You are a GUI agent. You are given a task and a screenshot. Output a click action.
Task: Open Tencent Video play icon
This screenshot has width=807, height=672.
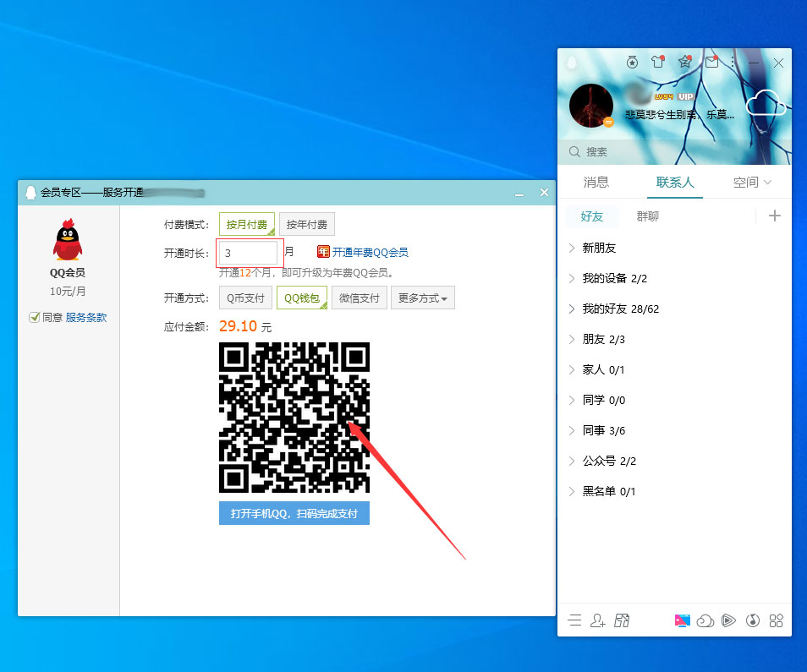(729, 620)
